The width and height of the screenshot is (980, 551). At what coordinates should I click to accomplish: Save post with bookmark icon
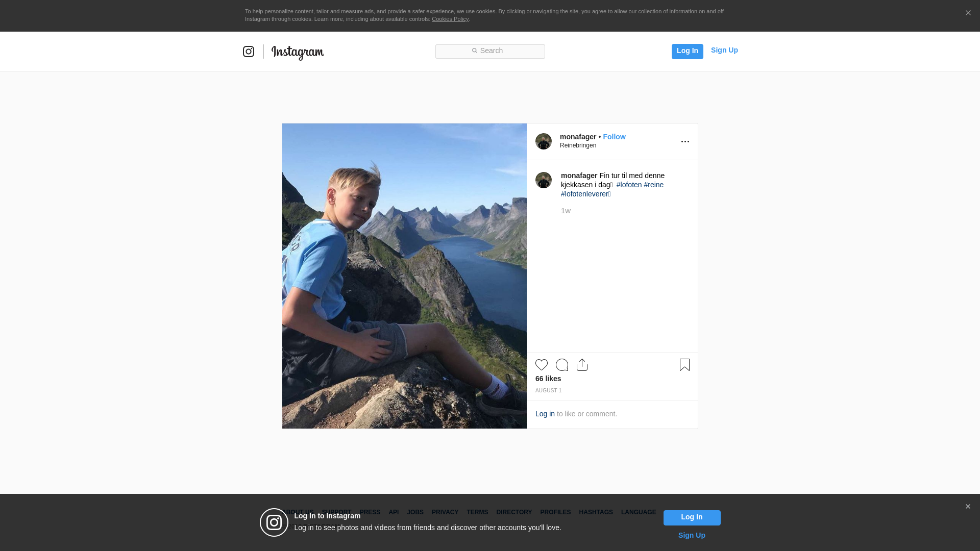click(684, 365)
